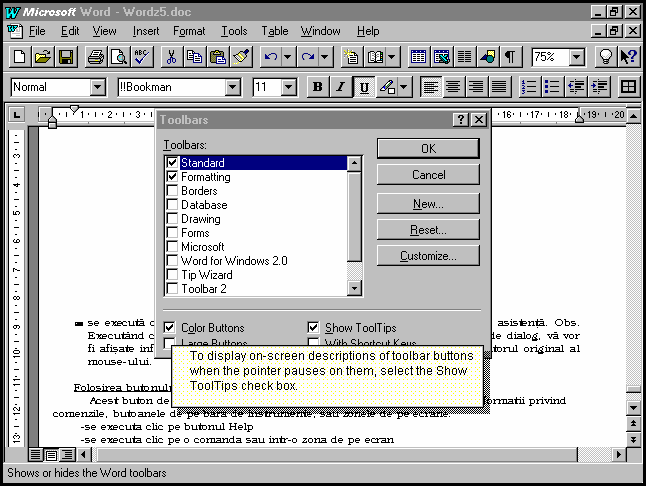Open Customize... from Toolbars dialog
The height and width of the screenshot is (486, 646).
coord(428,256)
